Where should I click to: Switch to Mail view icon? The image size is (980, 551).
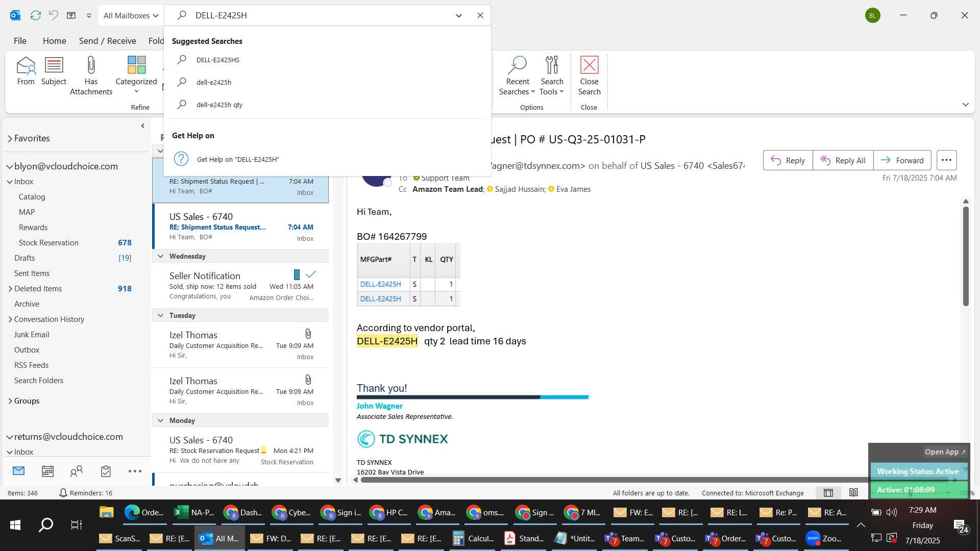point(19,471)
